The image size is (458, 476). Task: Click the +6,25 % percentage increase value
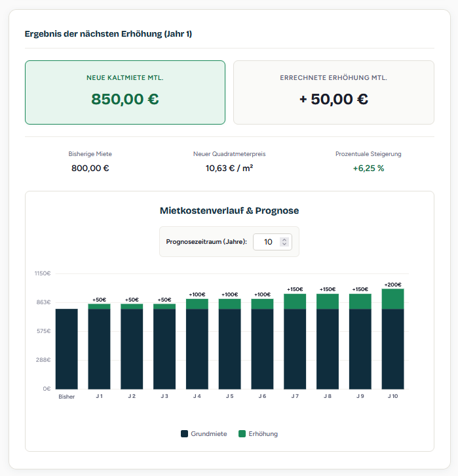(x=368, y=169)
